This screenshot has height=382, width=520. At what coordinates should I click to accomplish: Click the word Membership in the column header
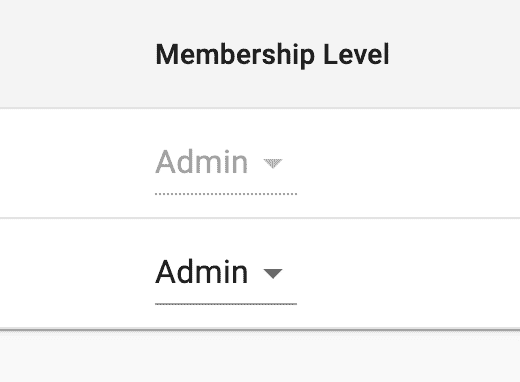coord(235,55)
